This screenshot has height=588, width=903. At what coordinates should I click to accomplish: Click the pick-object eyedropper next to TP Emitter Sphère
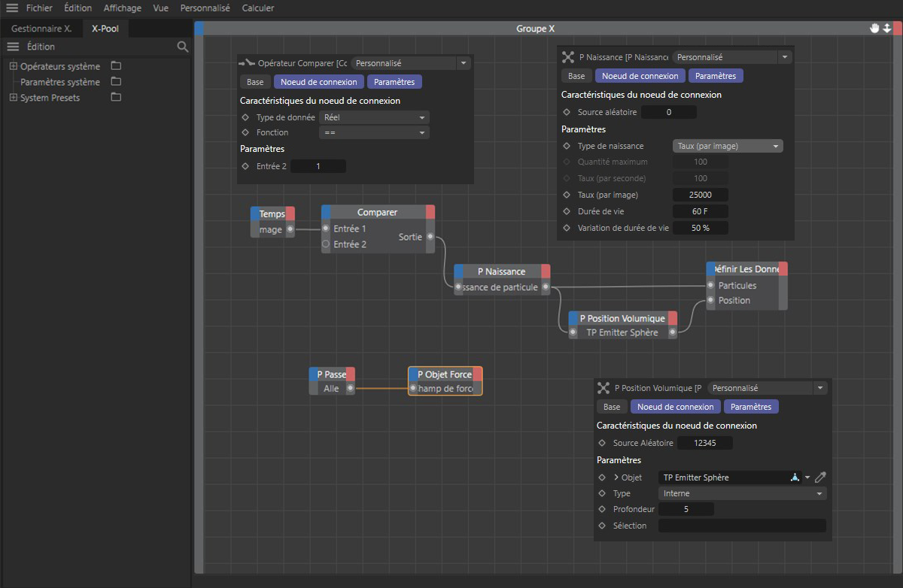tap(820, 477)
